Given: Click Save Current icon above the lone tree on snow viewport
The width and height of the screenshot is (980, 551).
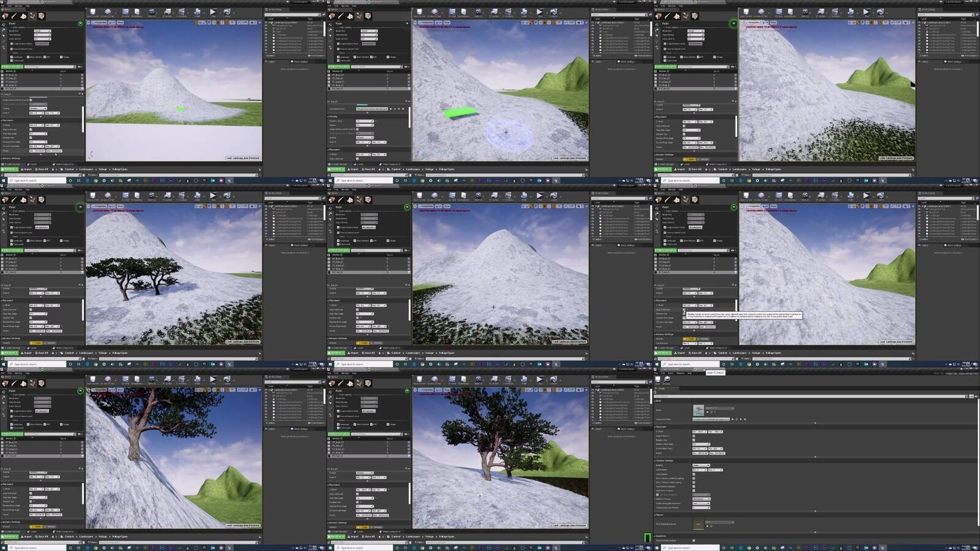Looking at the screenshot, I should [420, 379].
